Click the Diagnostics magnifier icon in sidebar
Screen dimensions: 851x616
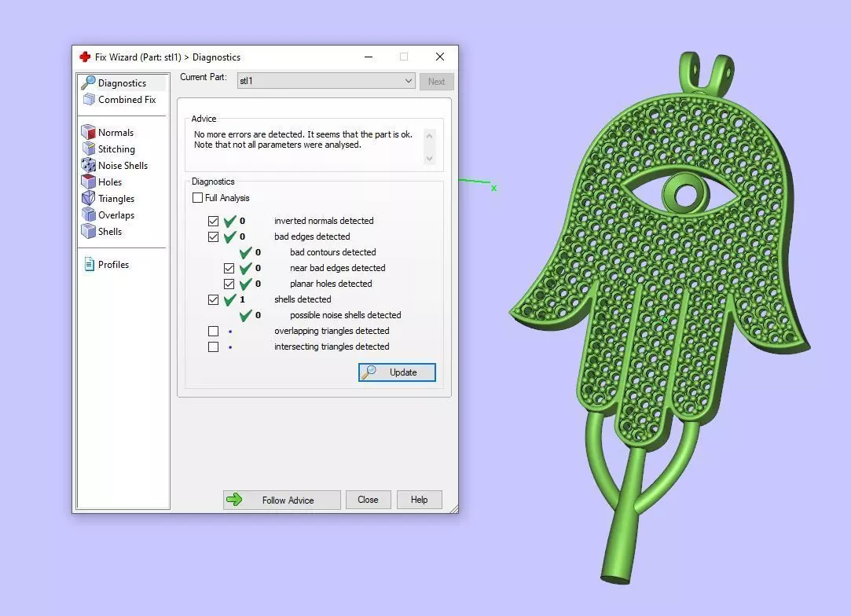pyautogui.click(x=88, y=82)
